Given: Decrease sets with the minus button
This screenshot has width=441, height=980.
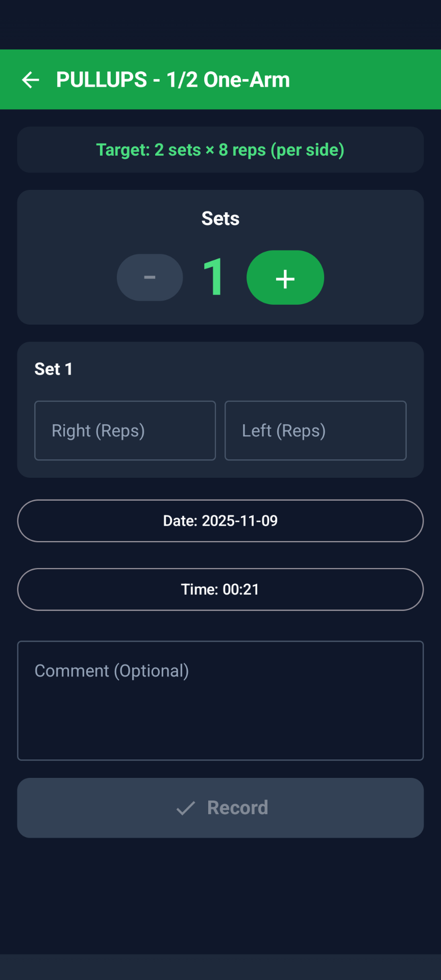Looking at the screenshot, I should (x=150, y=277).
